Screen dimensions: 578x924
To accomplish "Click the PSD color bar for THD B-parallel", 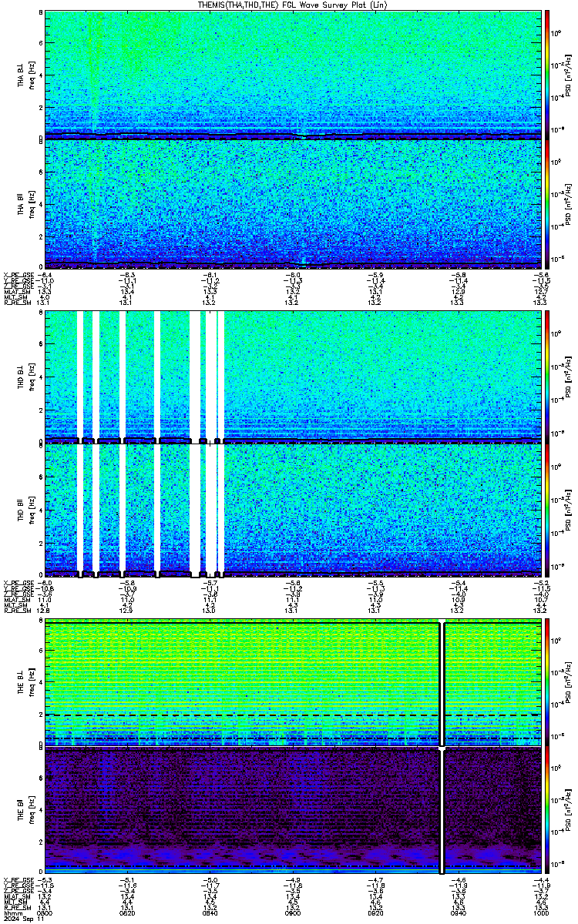I will 547,510.
